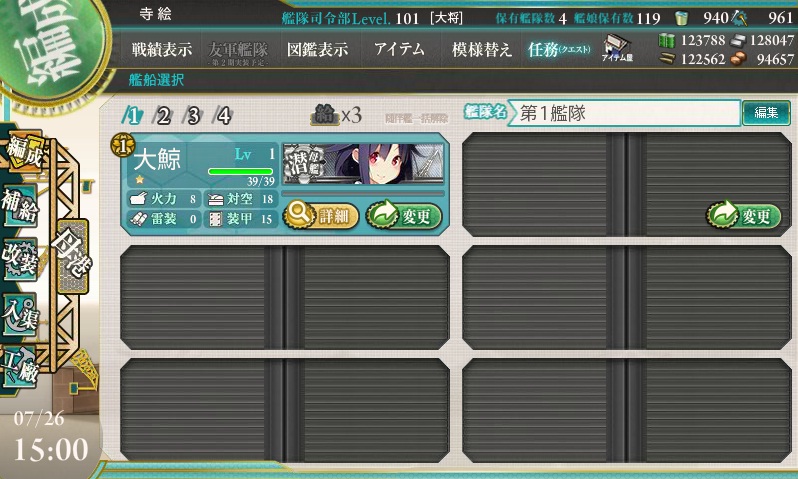Return to 母港 home port button

click(72, 256)
